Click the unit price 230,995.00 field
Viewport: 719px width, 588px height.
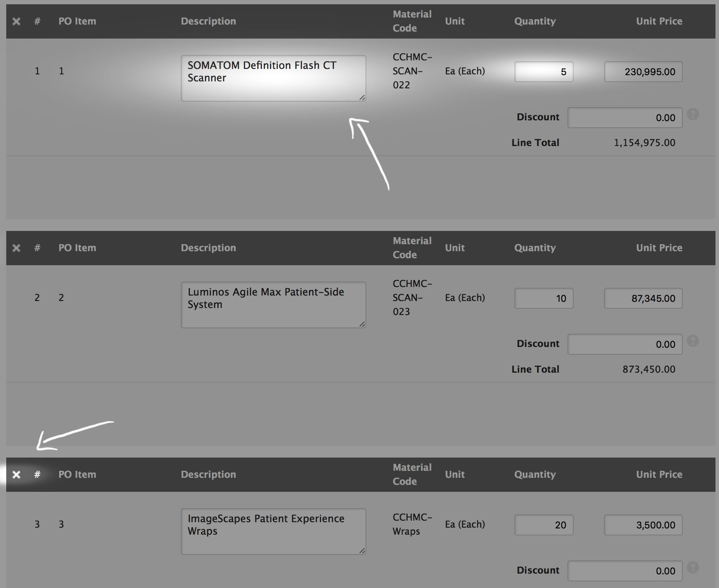pos(643,72)
